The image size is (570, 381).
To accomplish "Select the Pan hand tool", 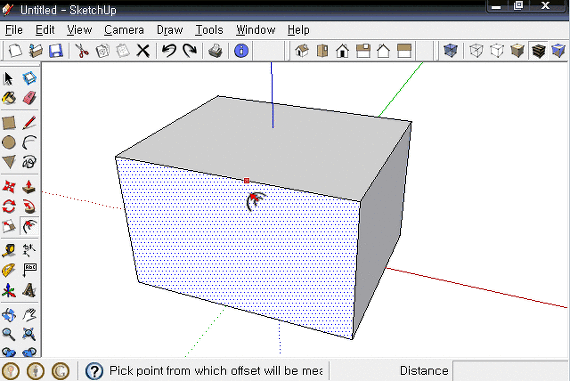I will pos(29,315).
